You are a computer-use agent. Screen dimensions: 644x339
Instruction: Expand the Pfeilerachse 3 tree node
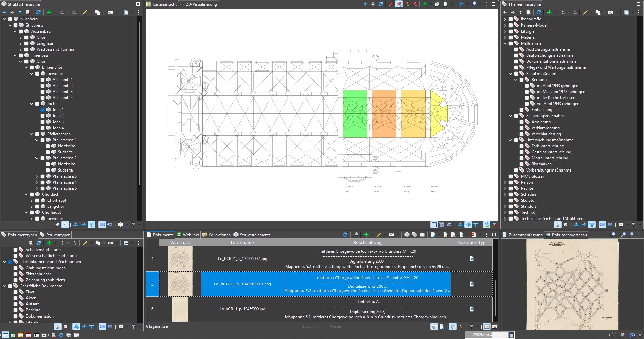(x=37, y=176)
